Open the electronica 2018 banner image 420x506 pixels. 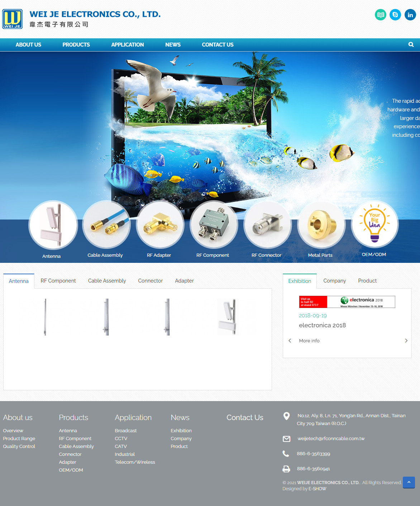pyautogui.click(x=347, y=302)
